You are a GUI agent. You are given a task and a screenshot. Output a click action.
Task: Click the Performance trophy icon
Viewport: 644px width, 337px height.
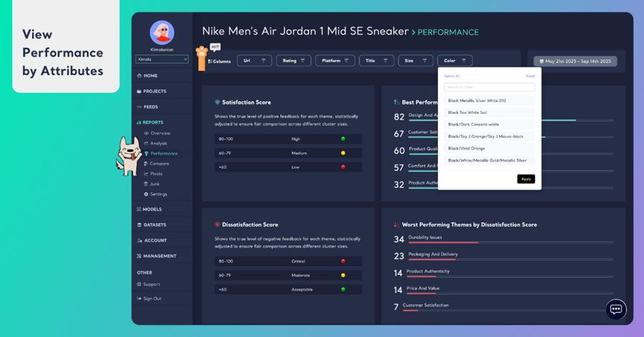(146, 154)
